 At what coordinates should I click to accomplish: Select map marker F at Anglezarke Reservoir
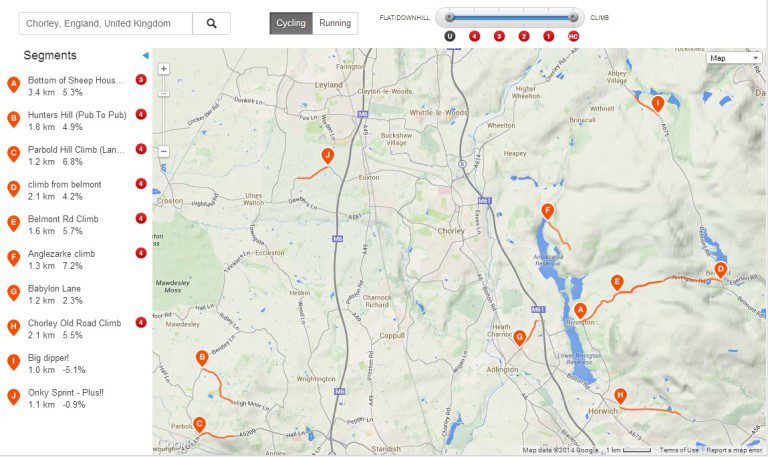point(547,211)
